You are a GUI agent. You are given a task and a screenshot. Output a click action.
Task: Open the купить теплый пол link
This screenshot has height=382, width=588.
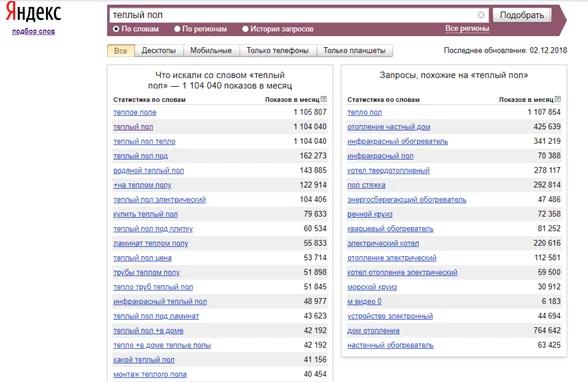[x=146, y=214]
